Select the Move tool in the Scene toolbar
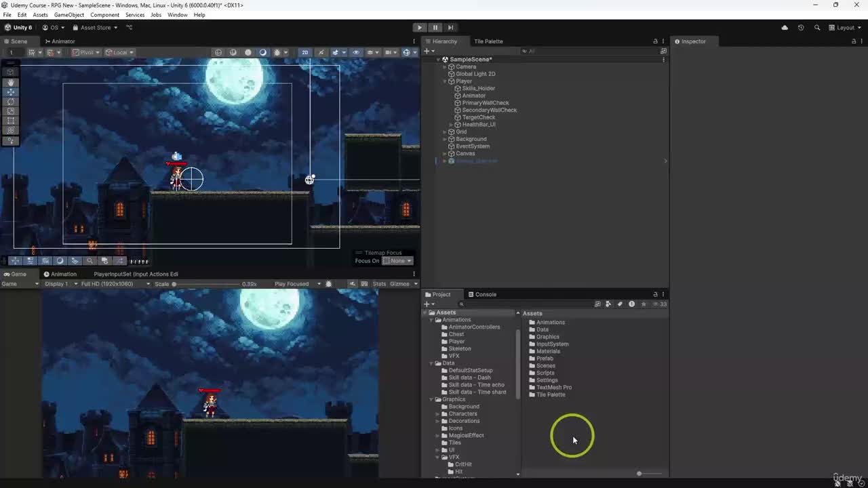Screen dimensions: 868x488 [x=11, y=91]
